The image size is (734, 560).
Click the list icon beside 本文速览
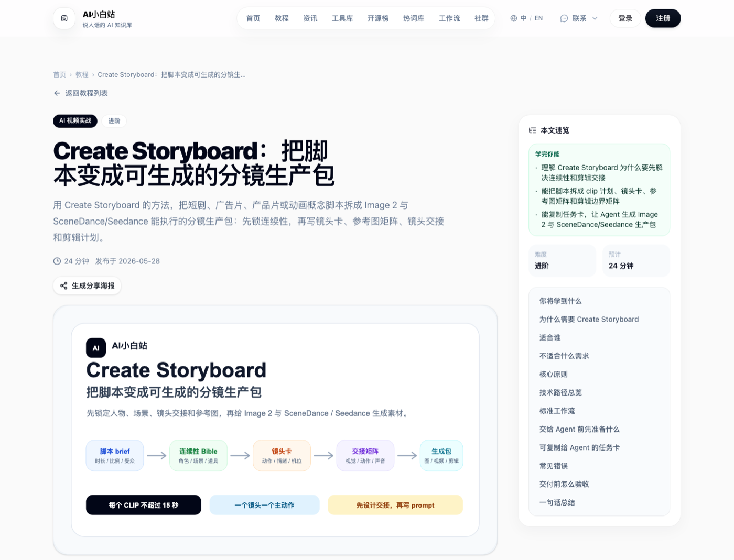[533, 130]
